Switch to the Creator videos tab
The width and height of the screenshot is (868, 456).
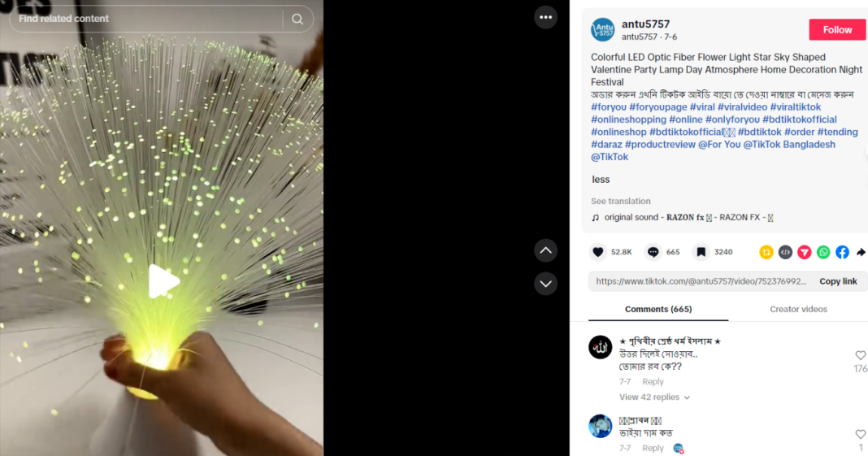click(x=798, y=310)
